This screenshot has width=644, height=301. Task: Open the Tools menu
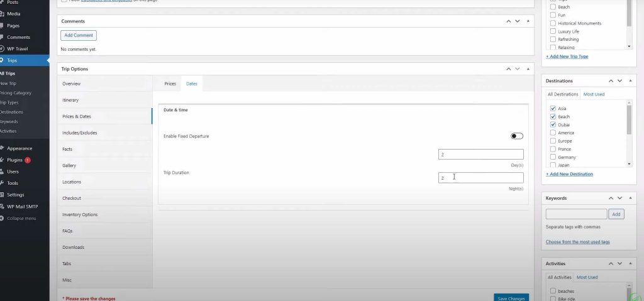(x=13, y=183)
